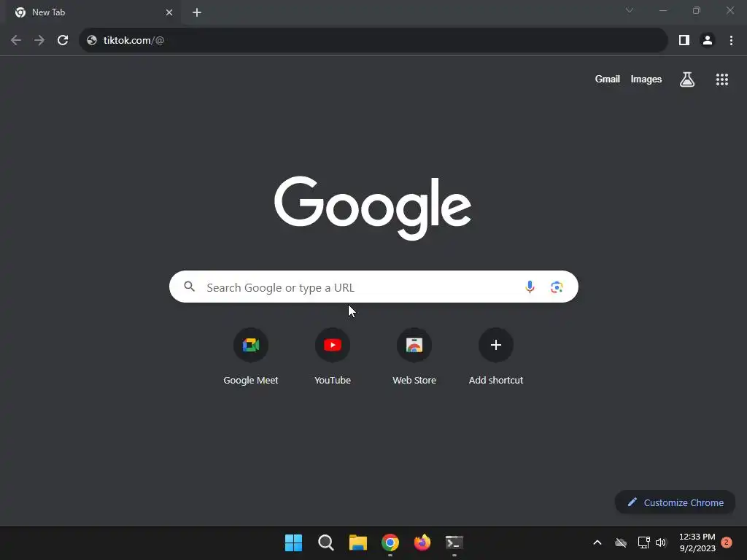Open the Chrome three-dot menu

coord(731,41)
